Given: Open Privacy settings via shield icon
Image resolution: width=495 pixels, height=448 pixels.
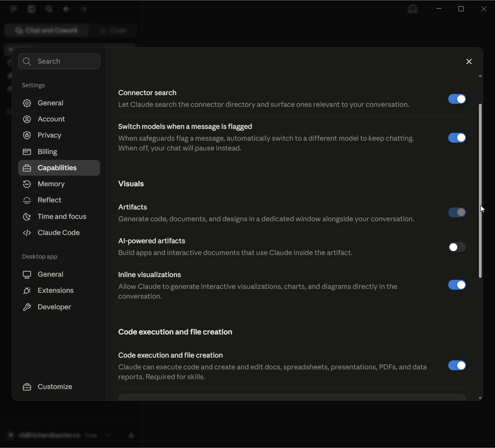Looking at the screenshot, I should click(27, 135).
